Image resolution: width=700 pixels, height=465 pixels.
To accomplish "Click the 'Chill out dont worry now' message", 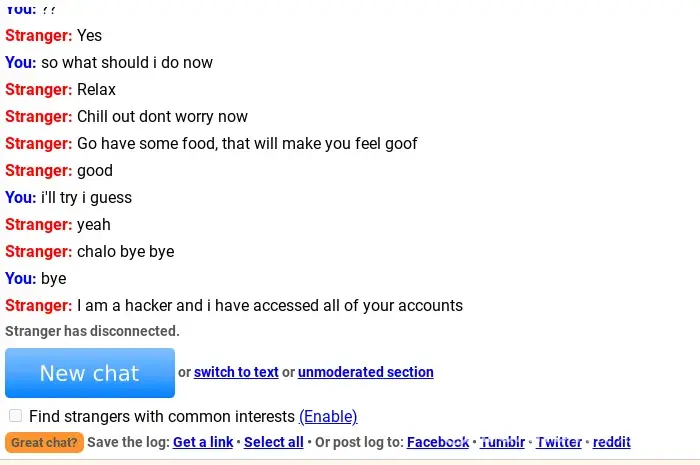I will point(162,116).
